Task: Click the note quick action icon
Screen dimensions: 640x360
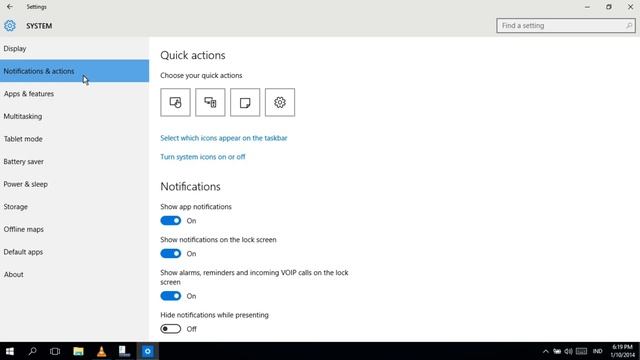Action: coord(245,102)
